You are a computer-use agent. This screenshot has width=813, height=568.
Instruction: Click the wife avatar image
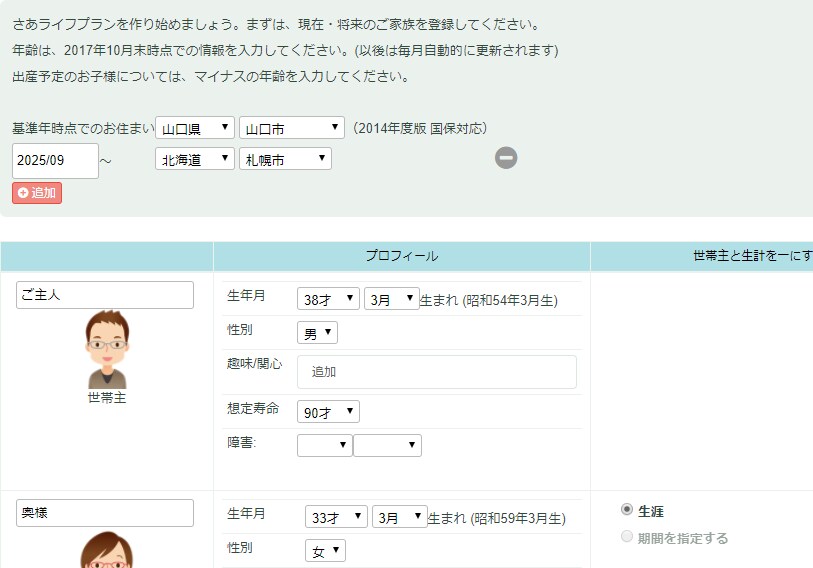(107, 549)
